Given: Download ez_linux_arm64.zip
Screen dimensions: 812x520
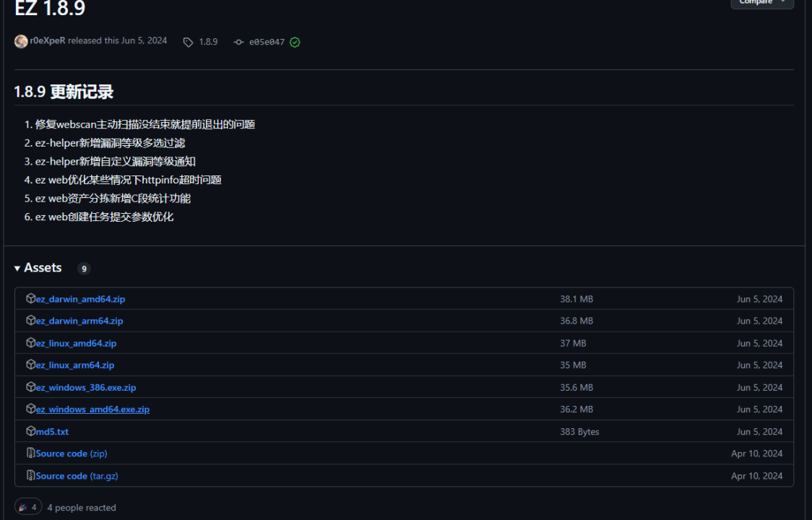Looking at the screenshot, I should [75, 365].
